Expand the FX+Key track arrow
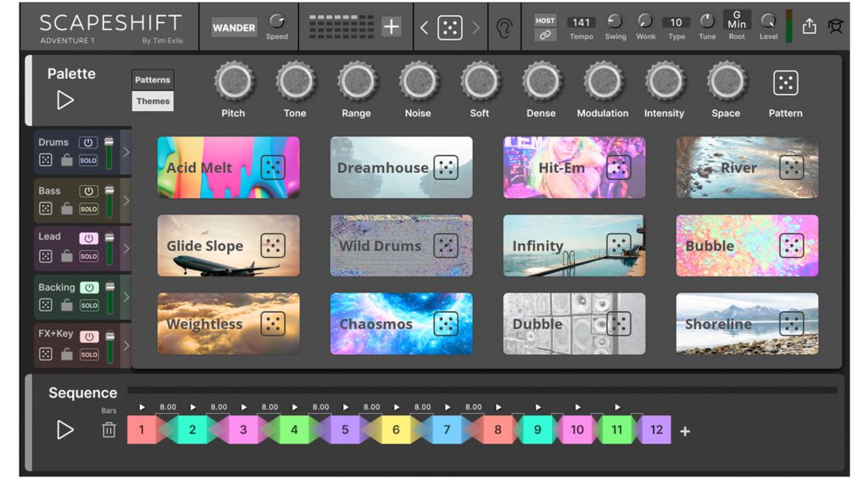The width and height of the screenshot is (868, 479). [126, 346]
